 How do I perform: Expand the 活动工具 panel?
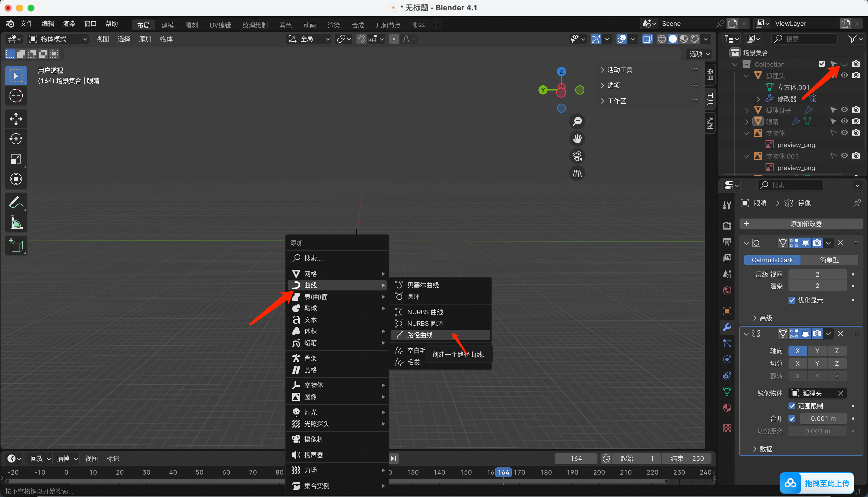619,70
